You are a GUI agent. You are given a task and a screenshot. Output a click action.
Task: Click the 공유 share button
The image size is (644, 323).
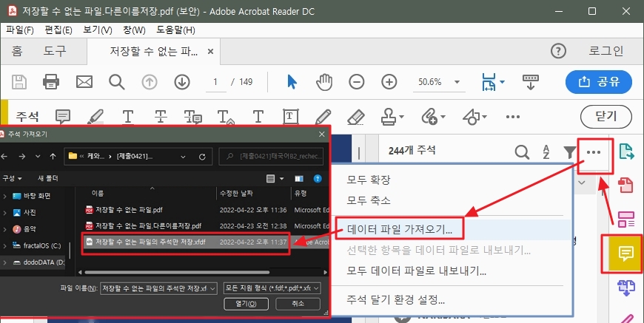(x=598, y=82)
